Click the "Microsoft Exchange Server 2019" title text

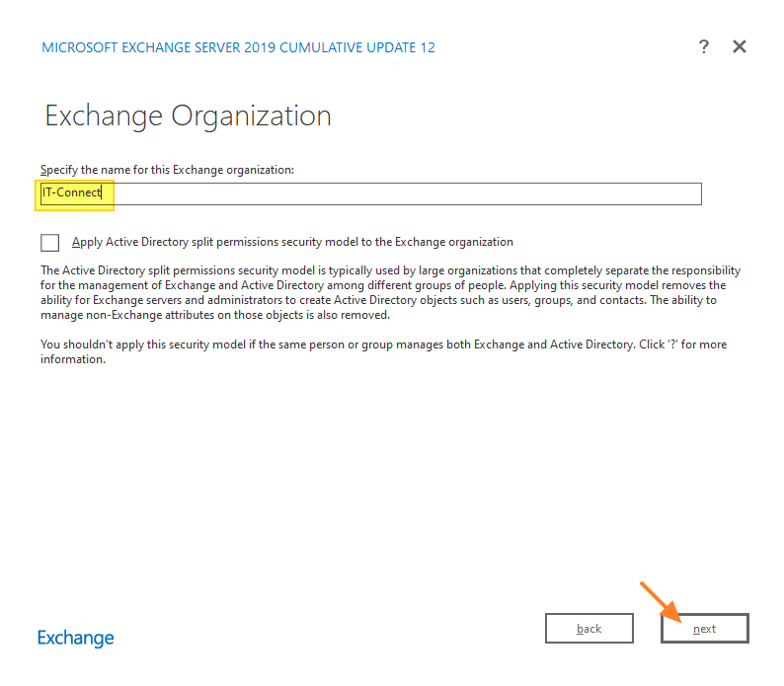pos(168,47)
